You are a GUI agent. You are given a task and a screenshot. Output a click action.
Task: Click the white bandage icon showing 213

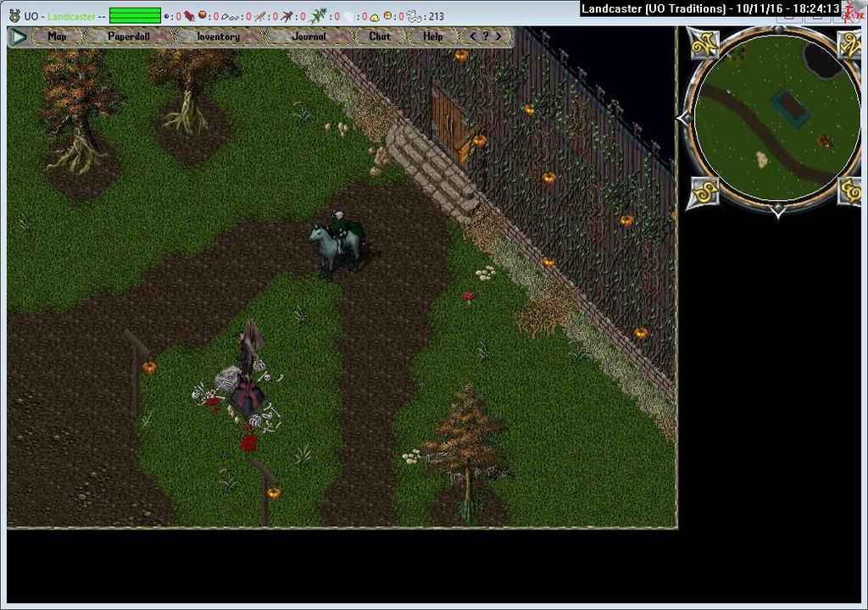click(x=415, y=16)
